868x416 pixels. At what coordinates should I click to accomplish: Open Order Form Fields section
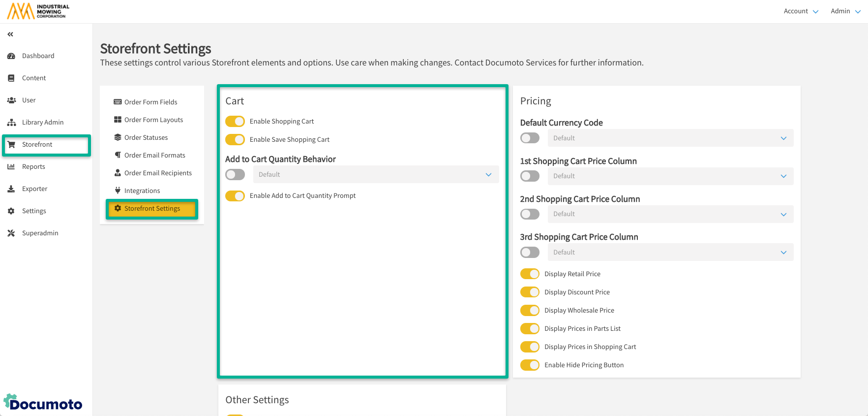[x=150, y=102]
